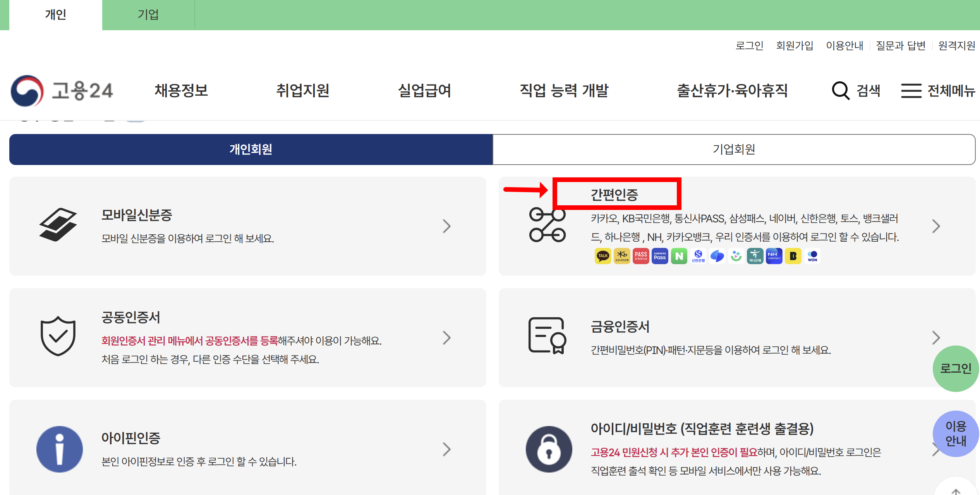The image size is (980, 495).
Task: Select the 개인회원 tab
Action: (251, 150)
